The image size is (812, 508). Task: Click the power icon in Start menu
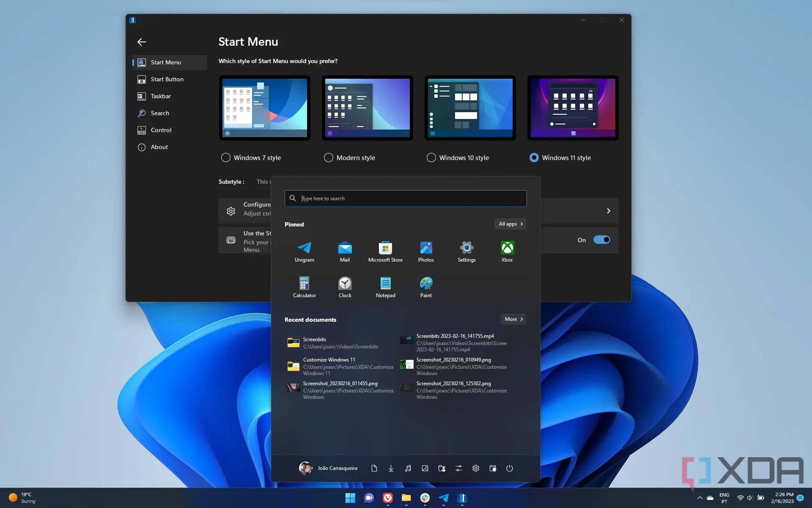(x=509, y=468)
